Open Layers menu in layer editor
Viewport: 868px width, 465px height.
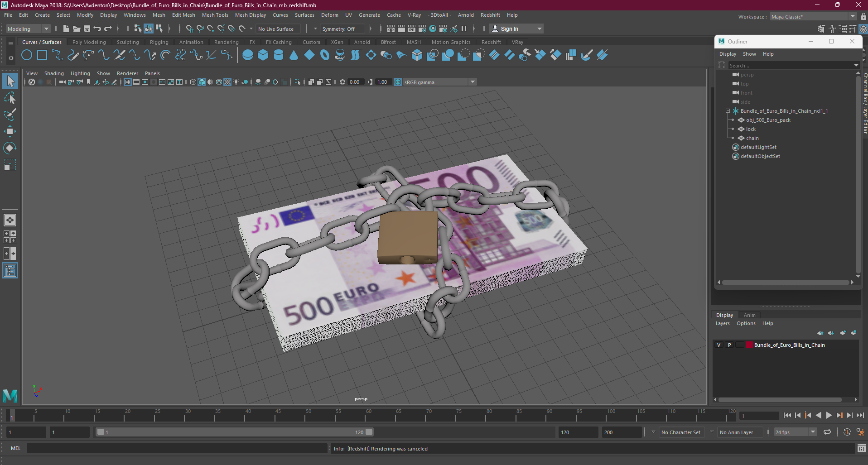pyautogui.click(x=723, y=323)
